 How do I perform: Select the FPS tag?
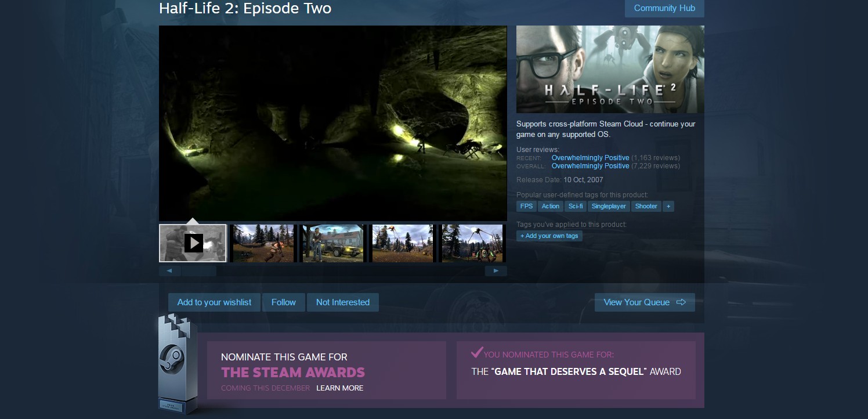(526, 206)
